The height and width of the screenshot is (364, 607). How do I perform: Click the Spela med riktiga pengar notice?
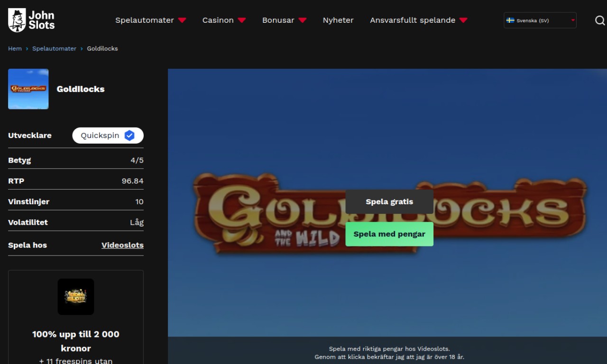pos(389,349)
